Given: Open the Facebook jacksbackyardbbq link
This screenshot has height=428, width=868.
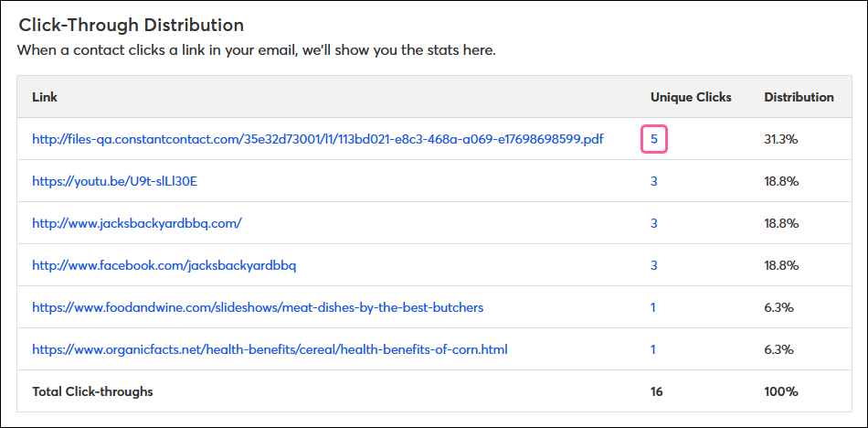Looking at the screenshot, I should (164, 265).
